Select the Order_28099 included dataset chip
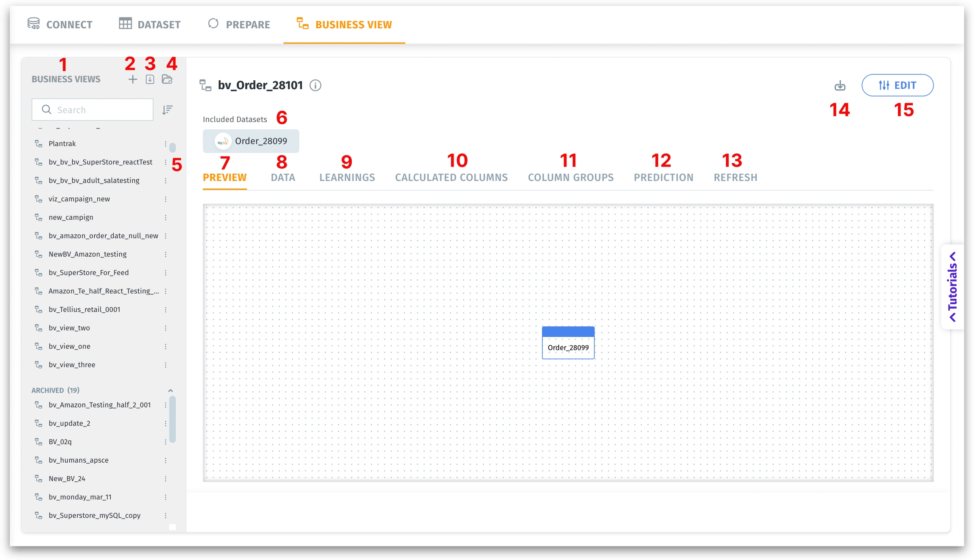 tap(251, 141)
